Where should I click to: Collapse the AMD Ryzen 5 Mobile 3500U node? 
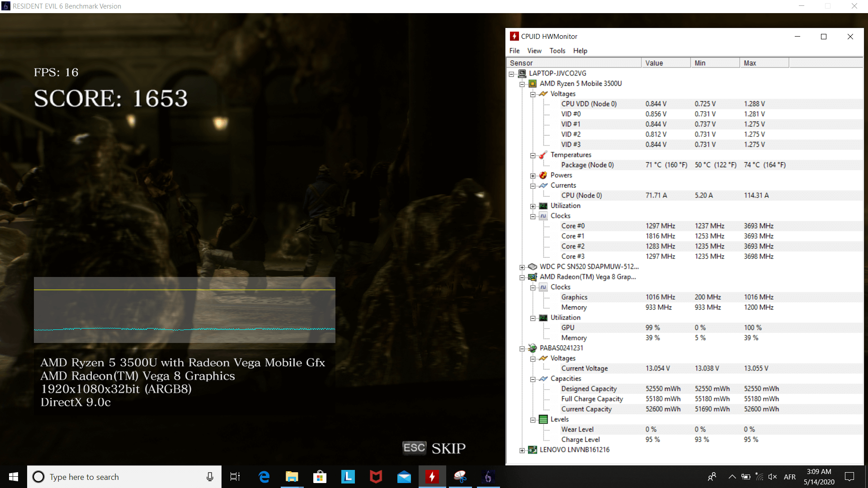522,84
